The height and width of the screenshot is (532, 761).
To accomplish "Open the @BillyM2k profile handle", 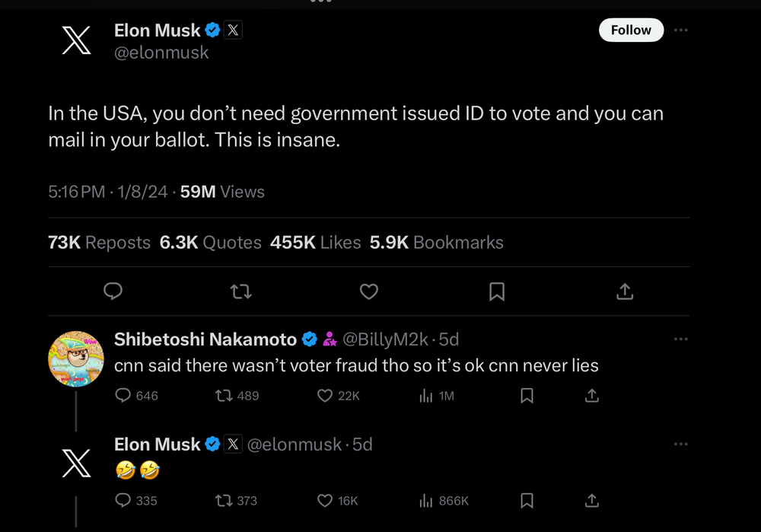I will (387, 339).
